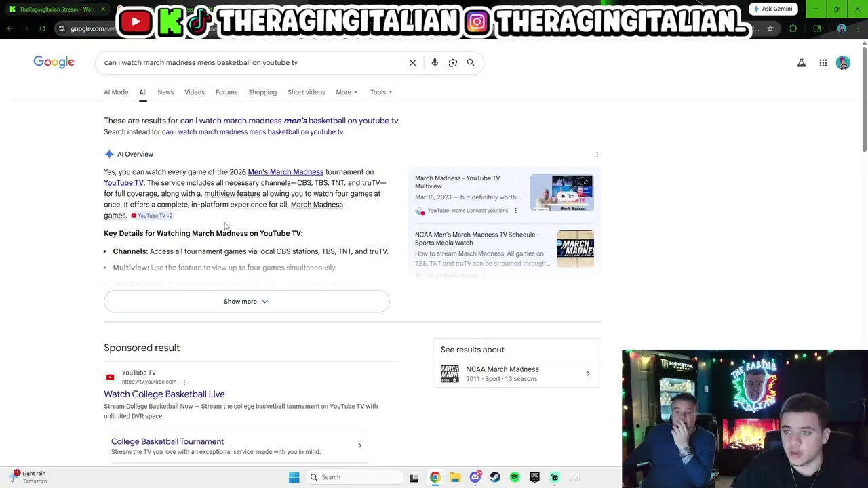Open AI Overview three-dot options

[x=597, y=155]
